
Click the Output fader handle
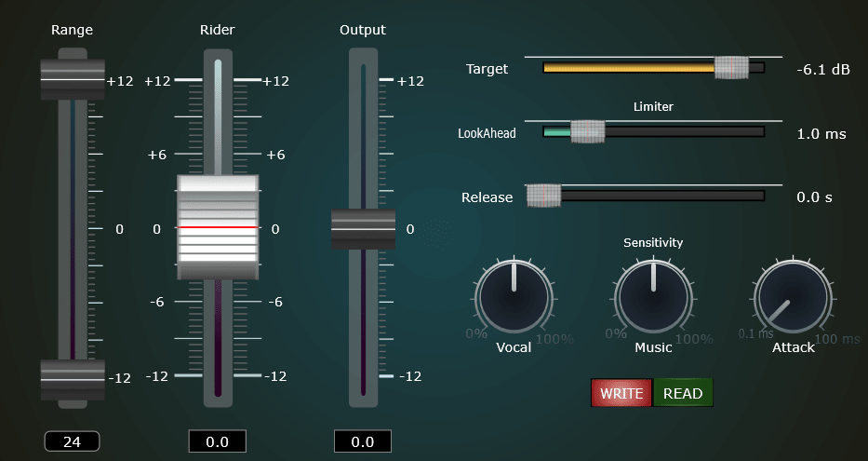coord(363,229)
